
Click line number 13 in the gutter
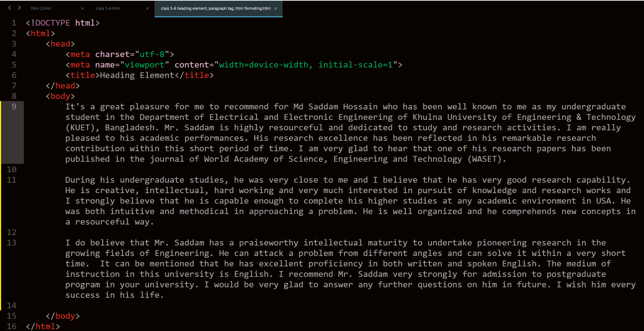click(12, 243)
